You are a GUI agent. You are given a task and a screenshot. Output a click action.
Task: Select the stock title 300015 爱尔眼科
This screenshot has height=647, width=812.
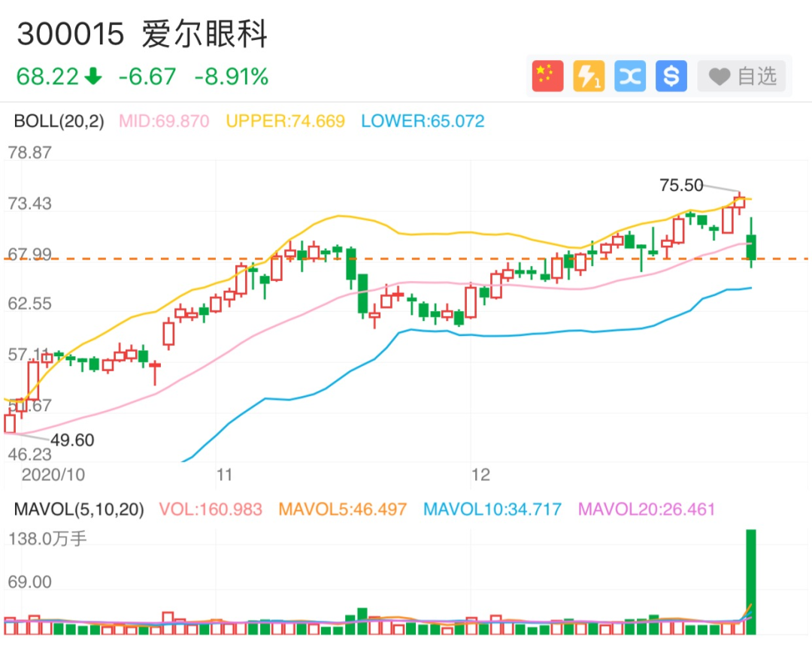[x=142, y=34]
